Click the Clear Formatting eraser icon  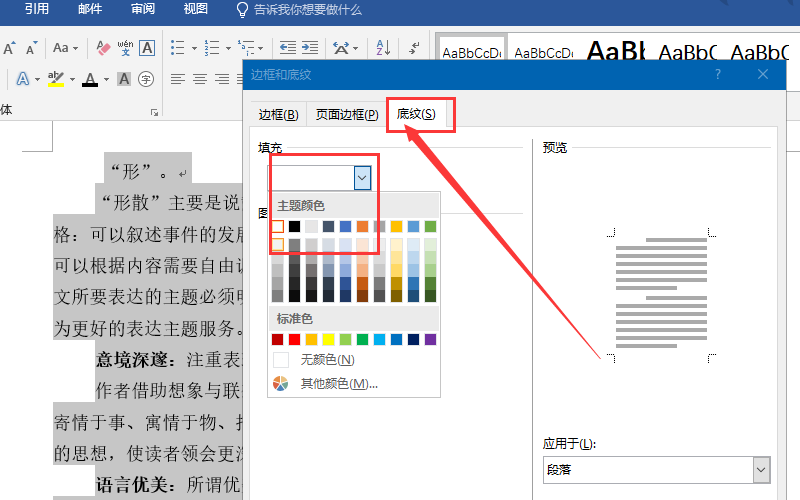pyautogui.click(x=103, y=48)
